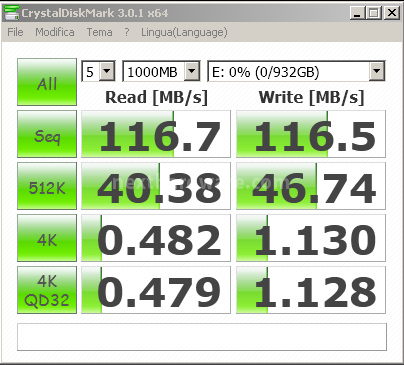Viewport: 404px width, 365px height.
Task: Click the Seq read result 116.7
Action: pos(156,134)
